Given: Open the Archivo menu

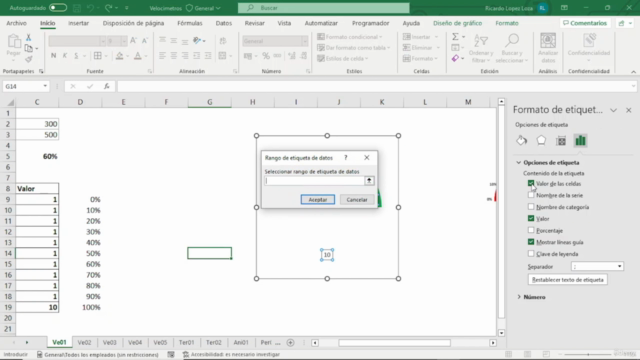Looking at the screenshot, I should tap(16, 23).
